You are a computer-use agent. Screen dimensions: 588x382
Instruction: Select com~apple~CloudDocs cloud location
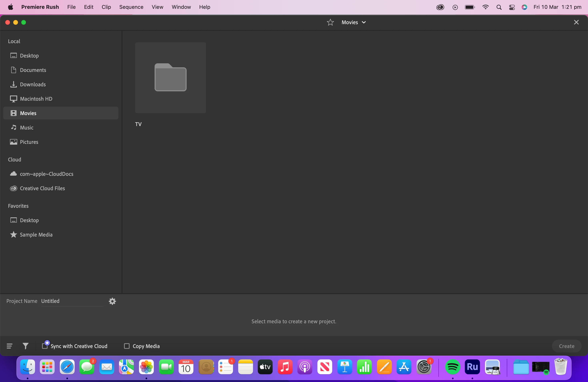pyautogui.click(x=46, y=174)
